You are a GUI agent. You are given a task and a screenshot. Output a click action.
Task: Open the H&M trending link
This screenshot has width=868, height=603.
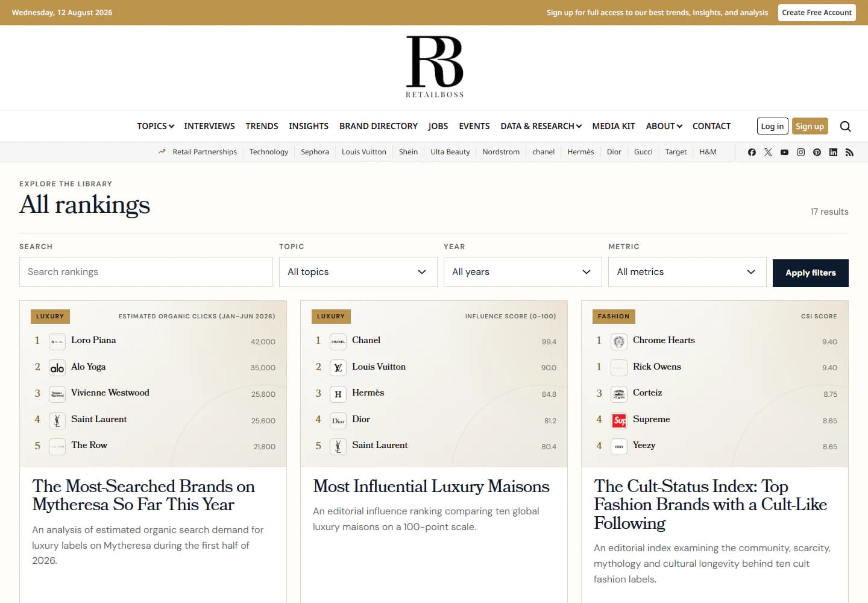point(708,152)
